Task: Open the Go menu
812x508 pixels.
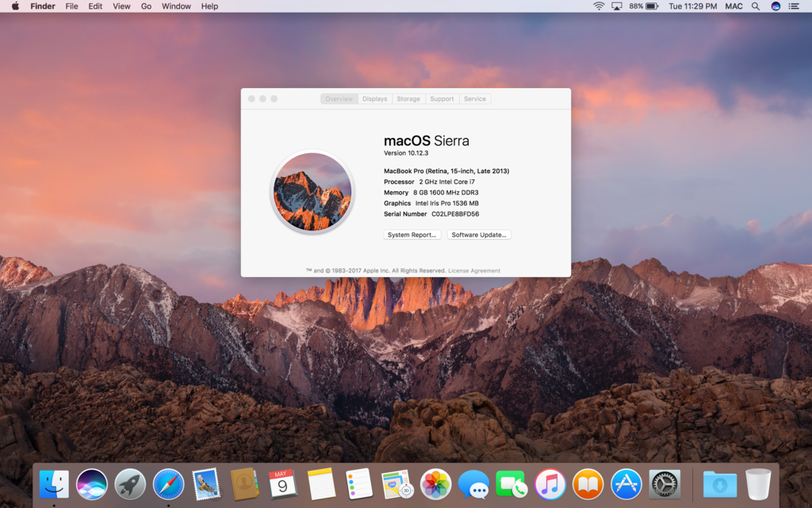Action: tap(146, 6)
